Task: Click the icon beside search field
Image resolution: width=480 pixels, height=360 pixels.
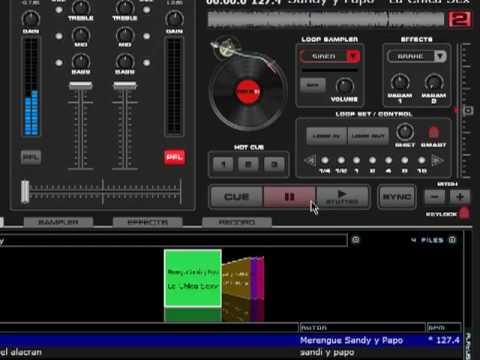Action: pos(356,240)
